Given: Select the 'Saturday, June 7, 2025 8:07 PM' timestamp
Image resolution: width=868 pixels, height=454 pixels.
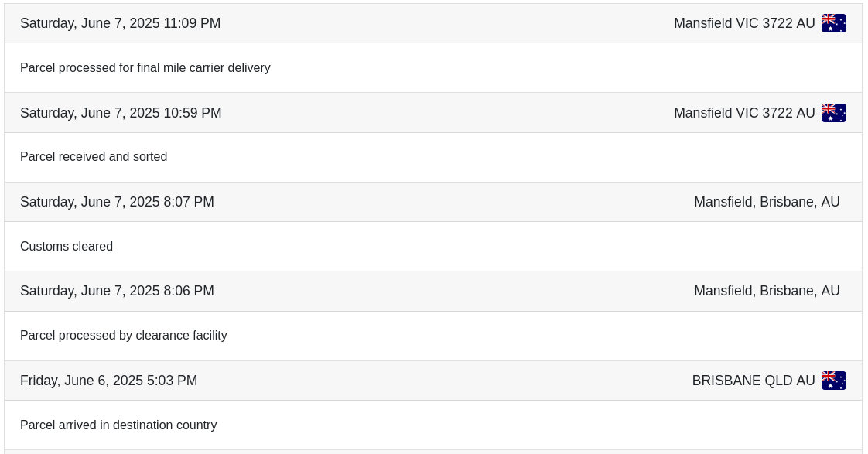Looking at the screenshot, I should tap(117, 202).
